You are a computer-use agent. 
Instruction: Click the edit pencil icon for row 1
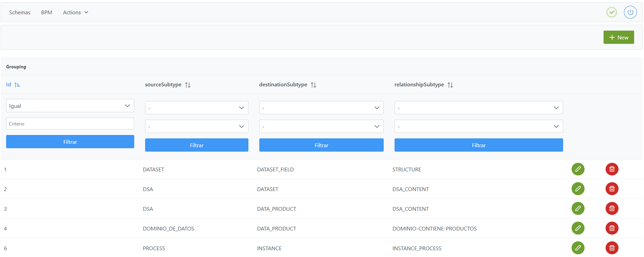tap(578, 169)
